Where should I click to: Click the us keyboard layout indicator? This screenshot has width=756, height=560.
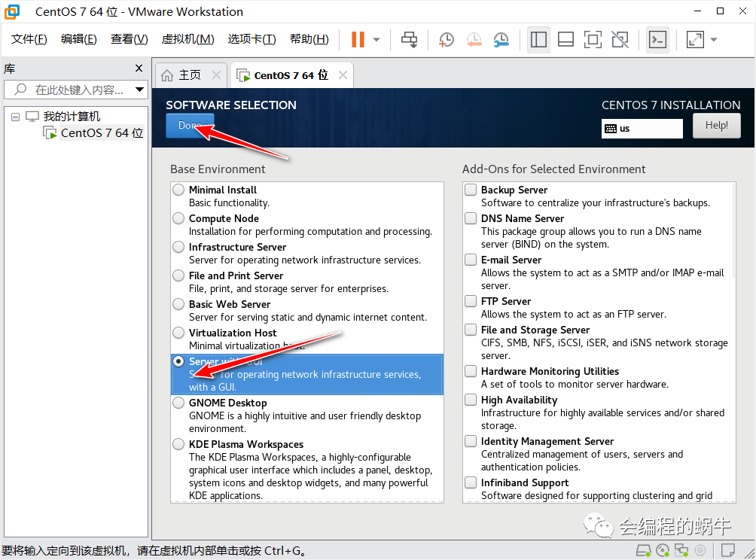click(x=642, y=129)
